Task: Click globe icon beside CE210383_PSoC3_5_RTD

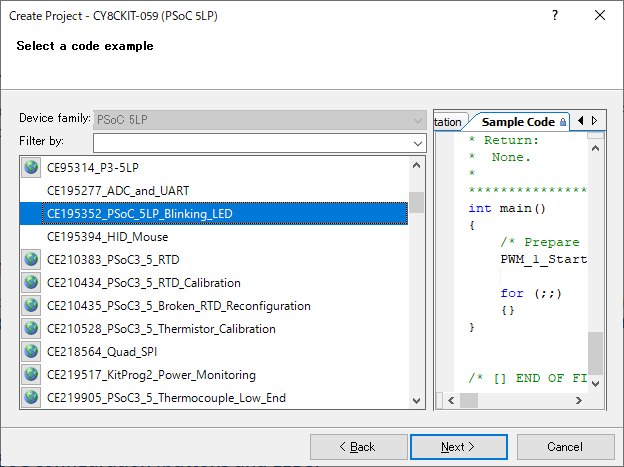Action: 31,260
